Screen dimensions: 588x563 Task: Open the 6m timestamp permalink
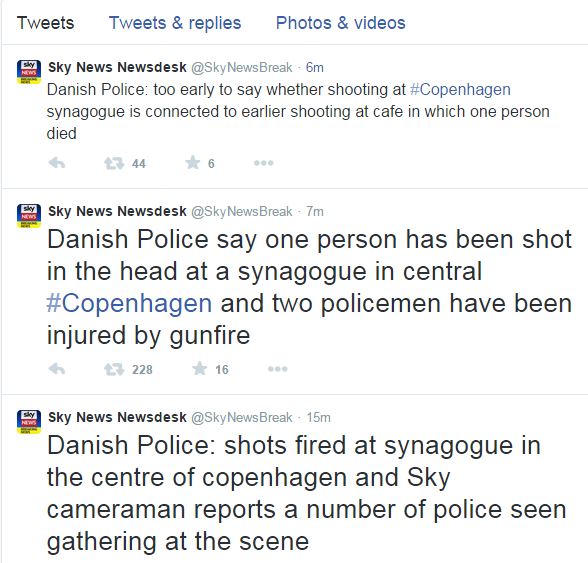314,68
